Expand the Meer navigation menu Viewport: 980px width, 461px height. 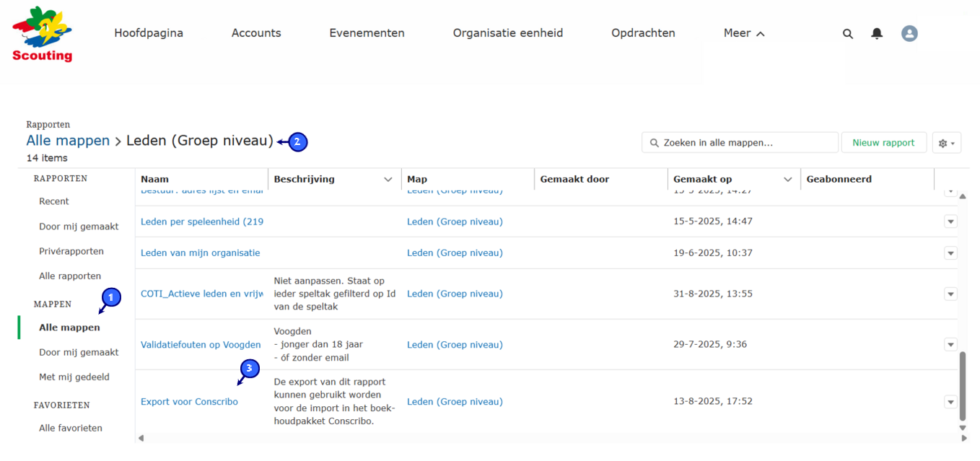pyautogui.click(x=743, y=33)
